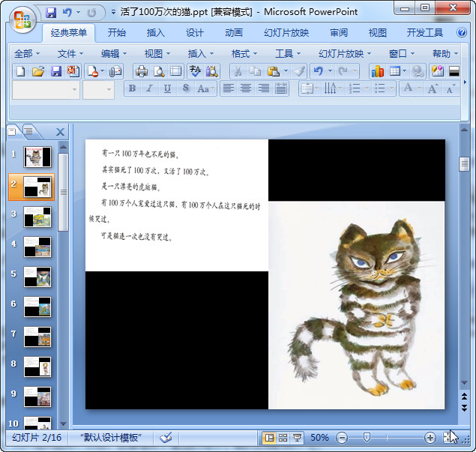
Task: Switch pane to Outline tab
Action: click(x=30, y=131)
